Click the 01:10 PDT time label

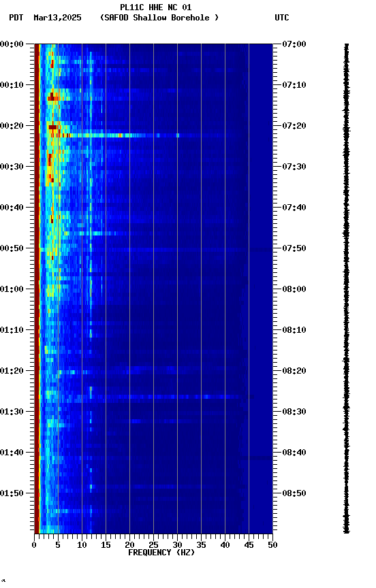(x=12, y=330)
